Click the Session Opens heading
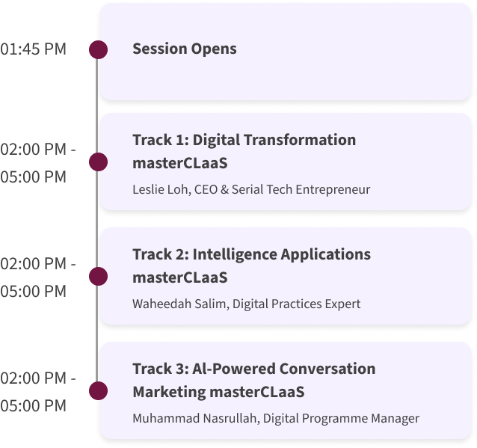The width and height of the screenshot is (477, 448). click(x=185, y=49)
